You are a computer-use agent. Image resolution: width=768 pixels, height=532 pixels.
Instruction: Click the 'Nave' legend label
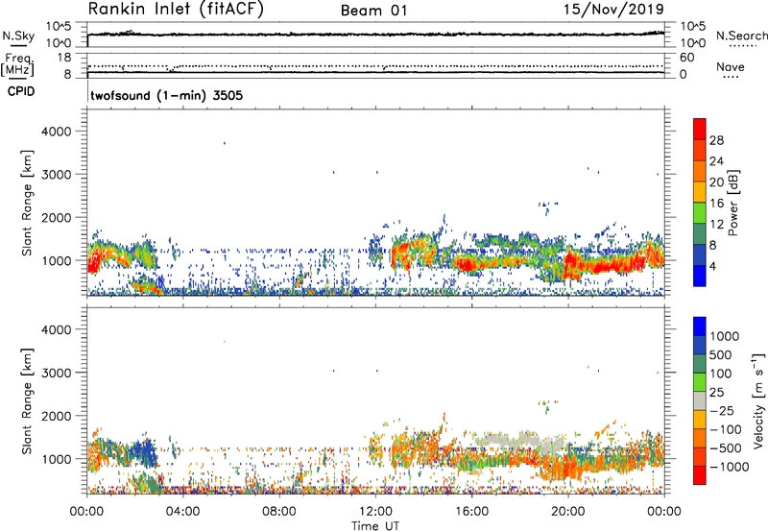click(731, 67)
